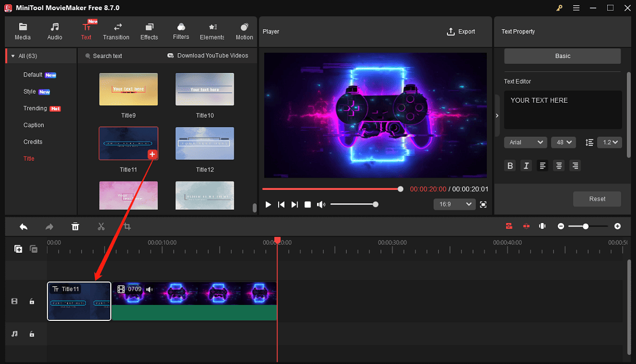This screenshot has height=364, width=636.
Task: Select the Title9 thumbnail
Action: pos(128,89)
